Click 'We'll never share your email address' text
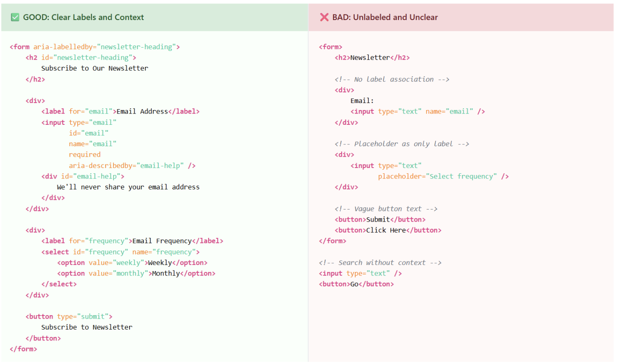This screenshot has width=617, height=364. pyautogui.click(x=128, y=187)
